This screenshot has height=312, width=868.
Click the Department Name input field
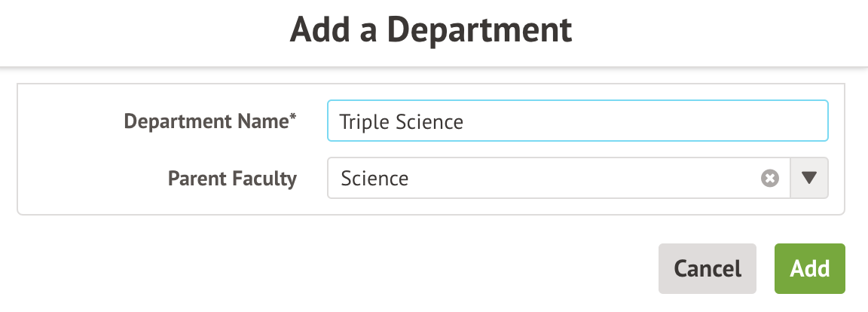tap(577, 121)
